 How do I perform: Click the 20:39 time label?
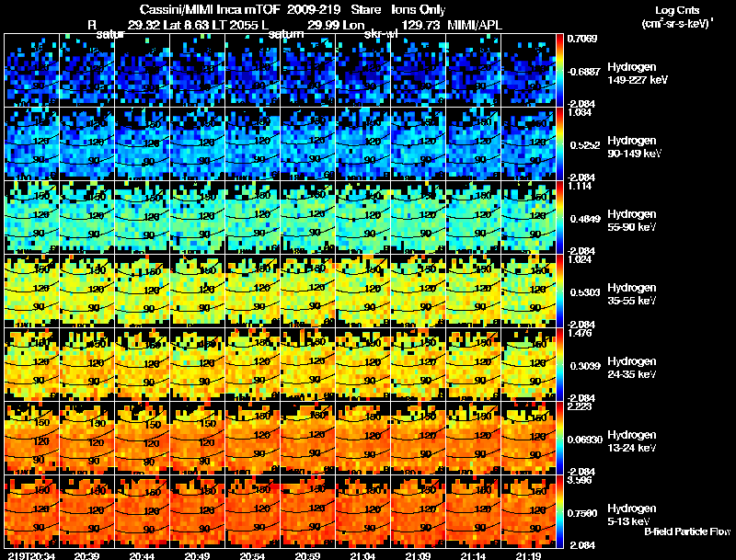pos(86,555)
